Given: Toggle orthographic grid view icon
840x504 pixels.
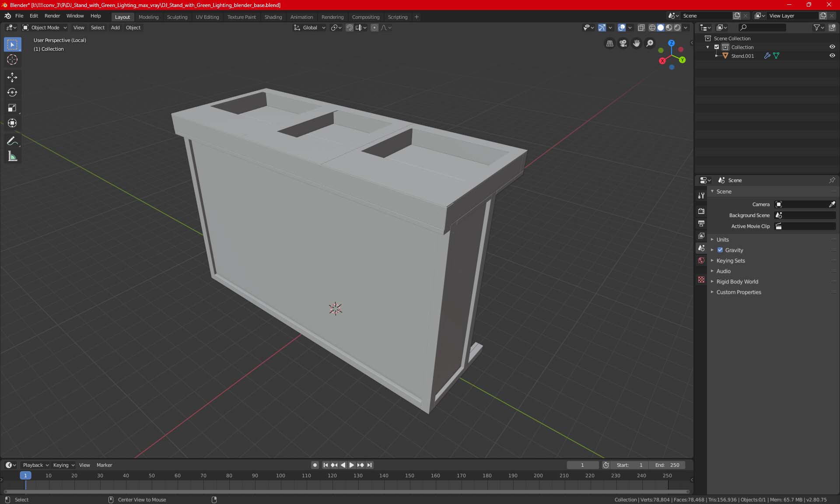Looking at the screenshot, I should pos(609,43).
